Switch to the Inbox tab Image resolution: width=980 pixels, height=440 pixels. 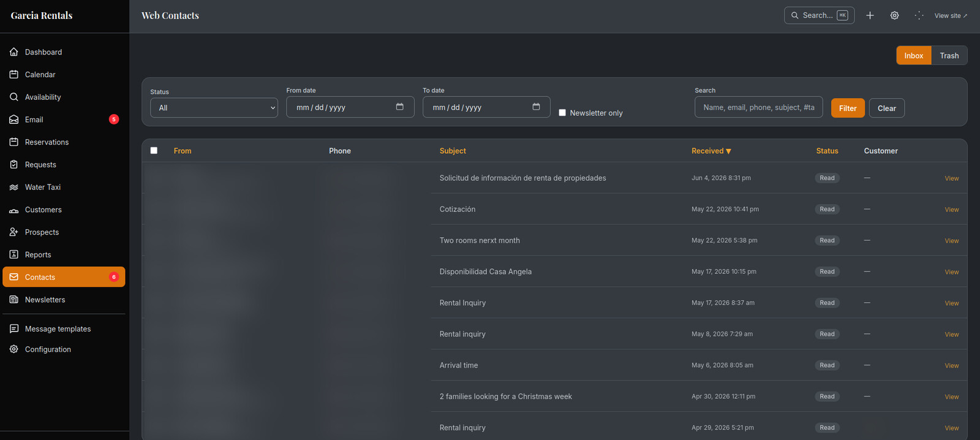(914, 56)
